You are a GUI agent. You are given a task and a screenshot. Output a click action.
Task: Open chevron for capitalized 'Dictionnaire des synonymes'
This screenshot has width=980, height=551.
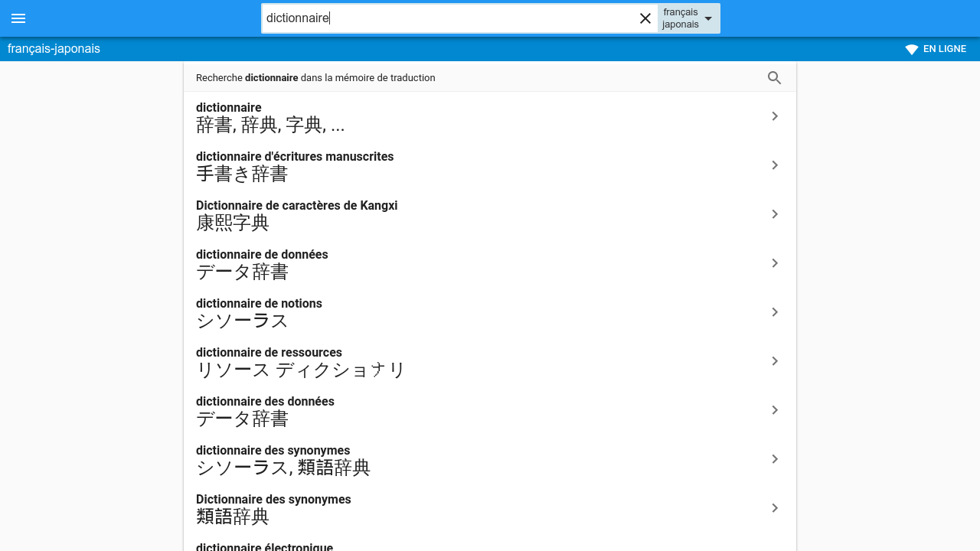(775, 508)
